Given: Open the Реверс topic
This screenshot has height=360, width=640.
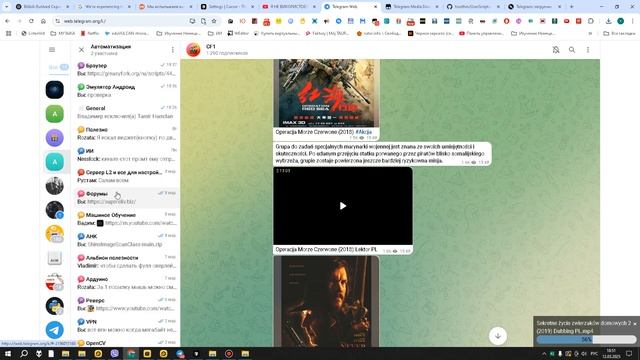Looking at the screenshot, I should click(x=127, y=304).
